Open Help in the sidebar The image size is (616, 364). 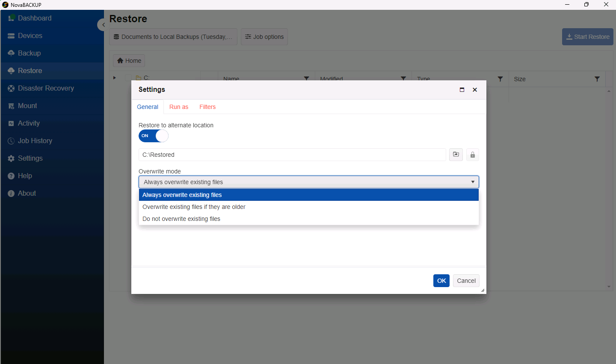tap(52, 176)
